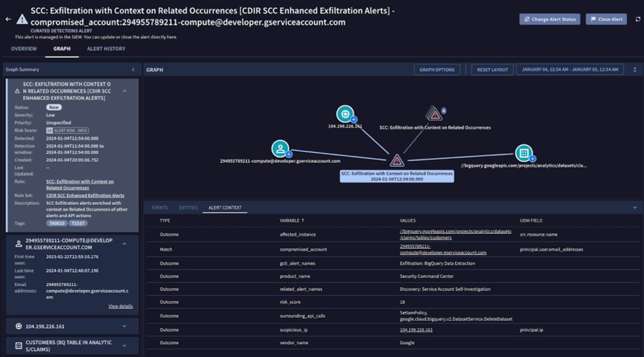Image resolution: width=644 pixels, height=357 pixels.
Task: Click the T1537 tag chip
Action: (78, 224)
